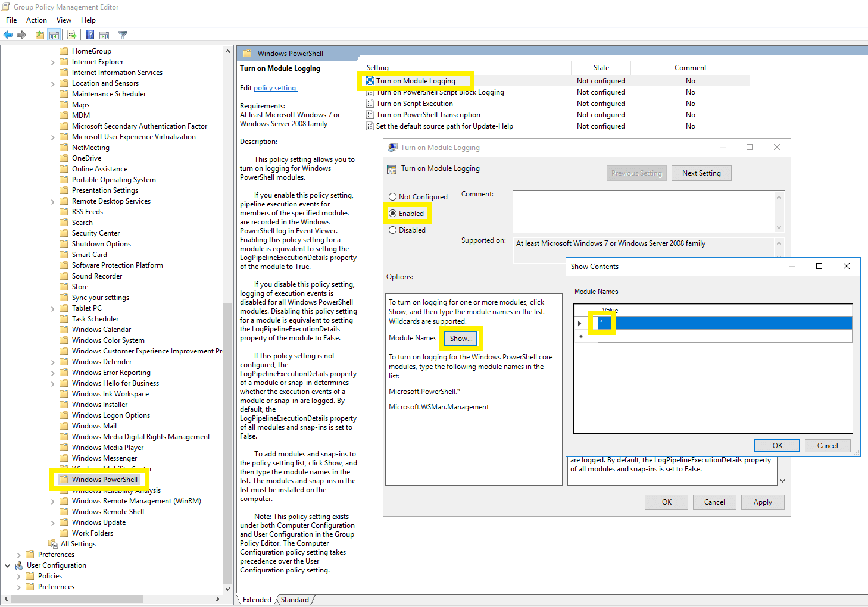Switch to the Standard tab
The width and height of the screenshot is (868, 607).
point(295,600)
